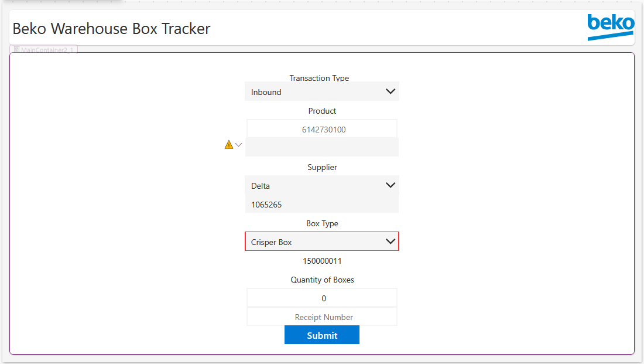
Task: Open the Box Type dropdown showing Crisper Box
Action: pos(321,241)
